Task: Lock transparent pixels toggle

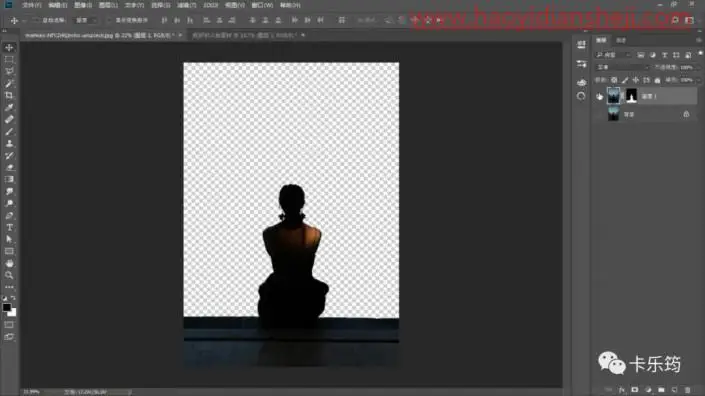Action: click(614, 80)
